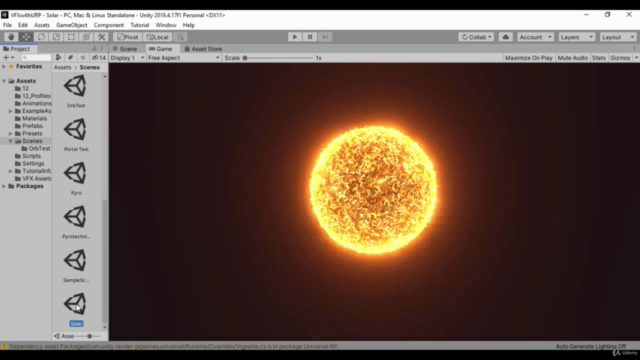This screenshot has width=640, height=360.
Task: Open the Free Aspect dropdown
Action: point(184,58)
